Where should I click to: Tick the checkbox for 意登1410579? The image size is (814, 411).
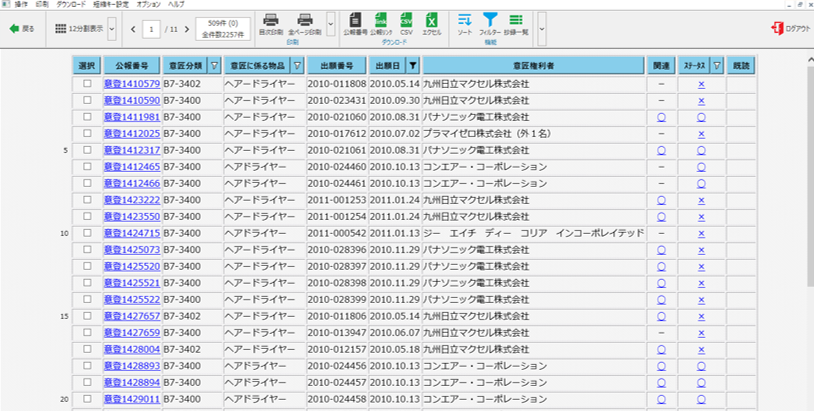(x=87, y=84)
